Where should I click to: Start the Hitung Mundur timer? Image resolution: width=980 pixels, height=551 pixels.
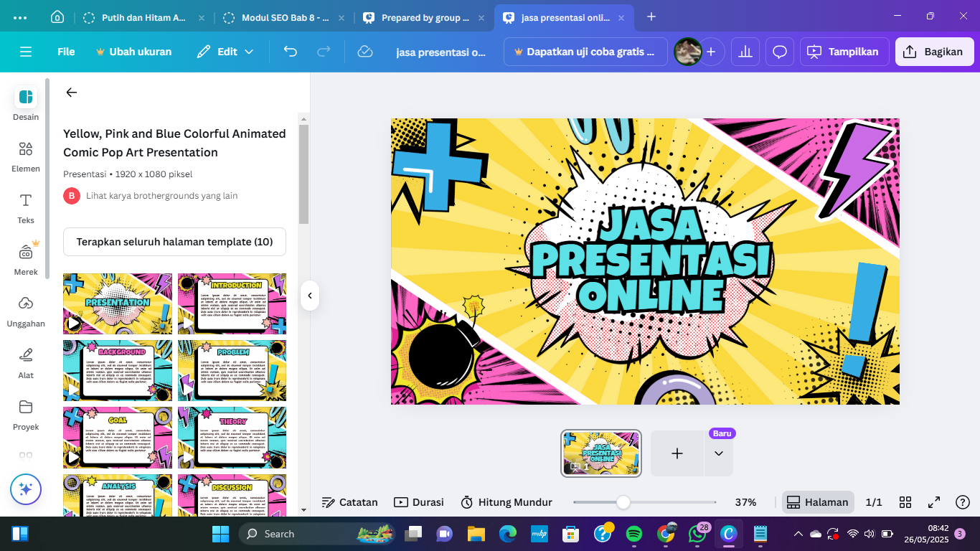(x=507, y=502)
